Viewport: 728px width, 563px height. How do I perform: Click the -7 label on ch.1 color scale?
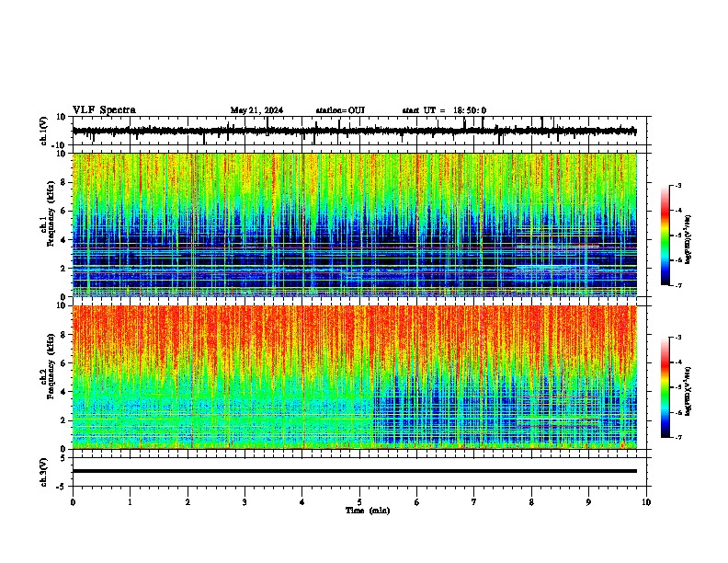[678, 285]
